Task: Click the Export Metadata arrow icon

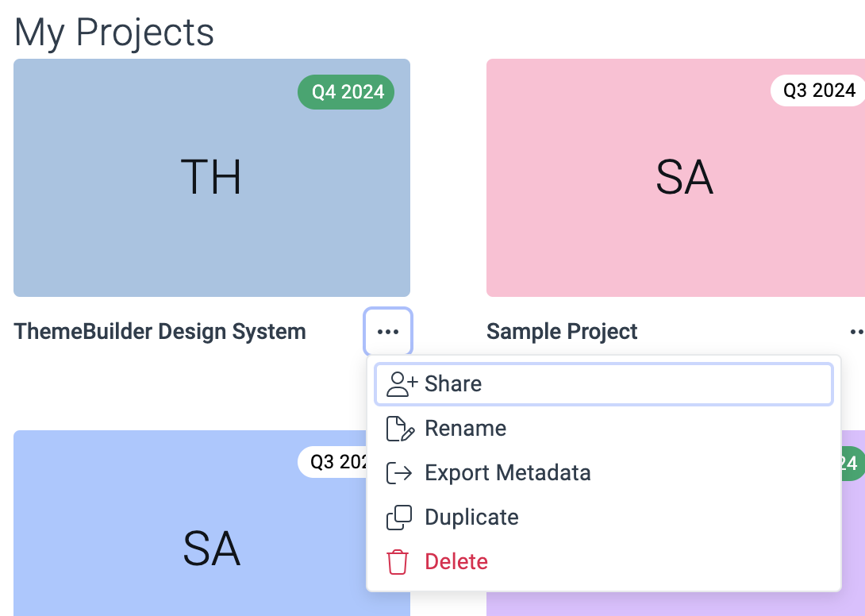Action: point(399,472)
